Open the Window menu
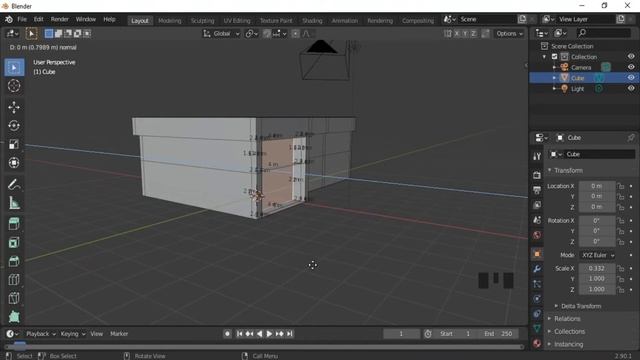 point(86,19)
